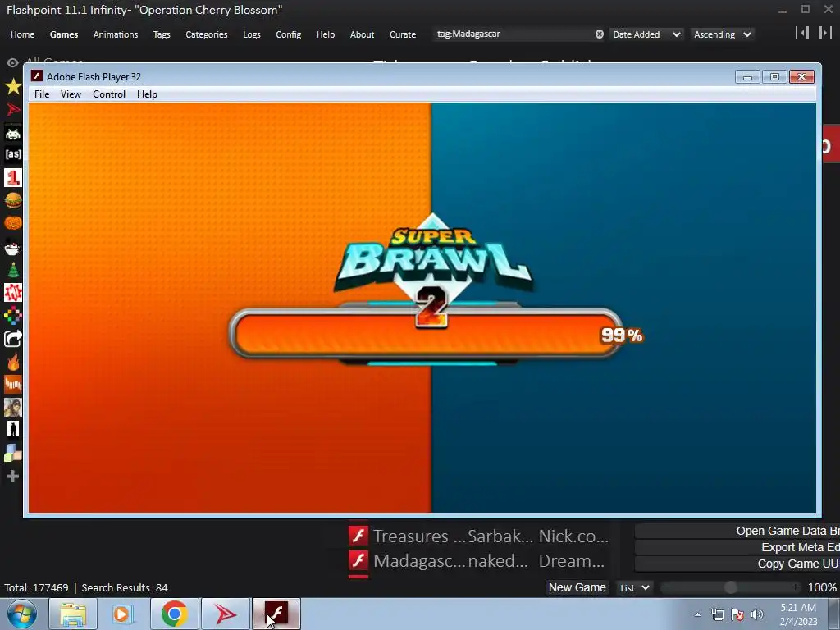This screenshot has width=840, height=630.
Task: Launch Google Chrome from the taskbar
Action: [x=174, y=614]
